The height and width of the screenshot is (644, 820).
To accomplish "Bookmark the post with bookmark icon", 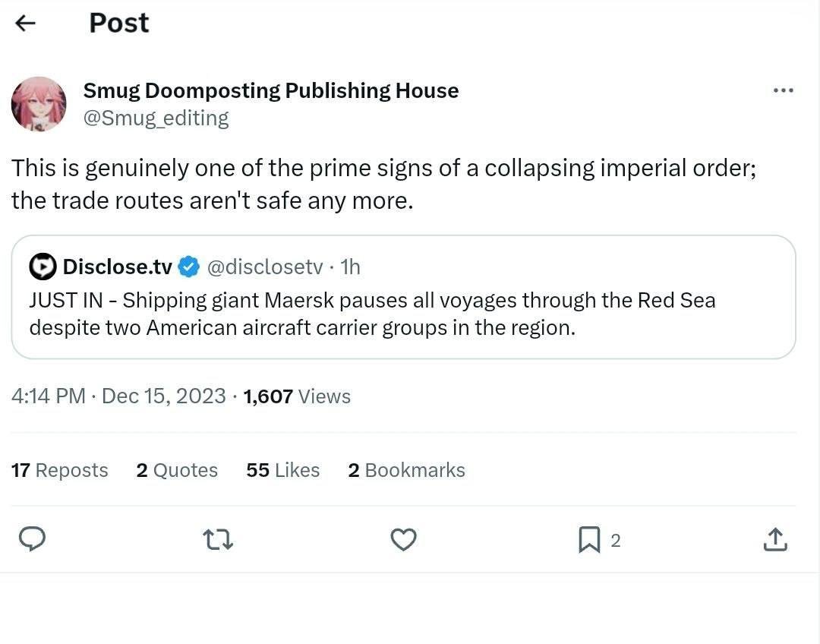I will (x=589, y=540).
